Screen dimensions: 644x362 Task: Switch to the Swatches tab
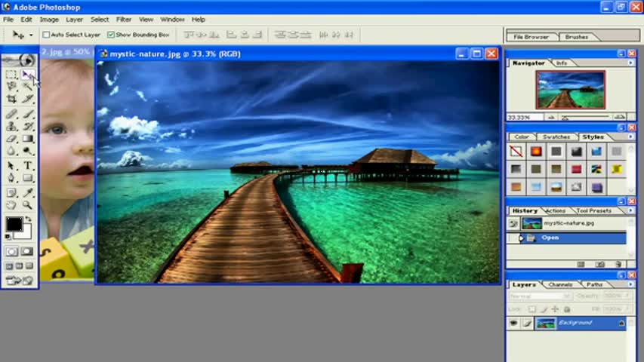pos(556,137)
